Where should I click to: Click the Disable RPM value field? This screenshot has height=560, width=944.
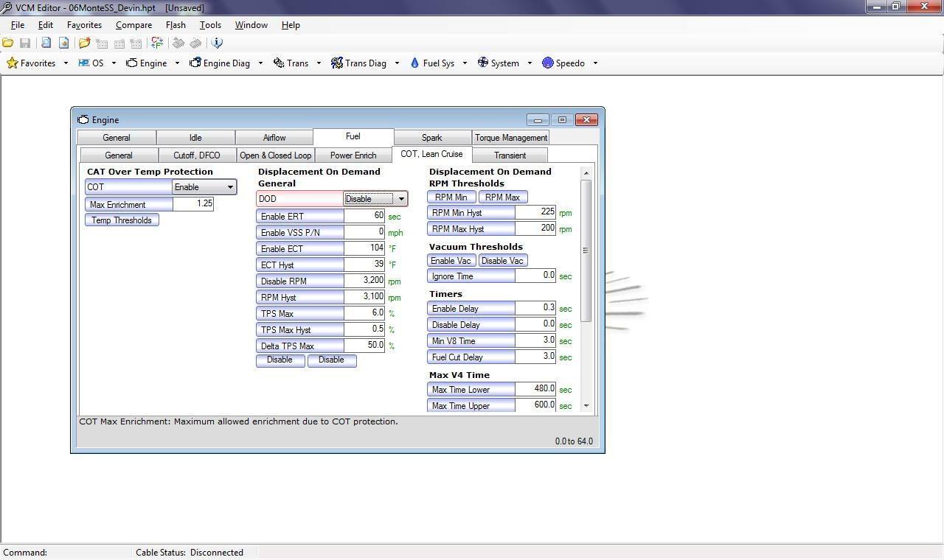pyautogui.click(x=364, y=281)
